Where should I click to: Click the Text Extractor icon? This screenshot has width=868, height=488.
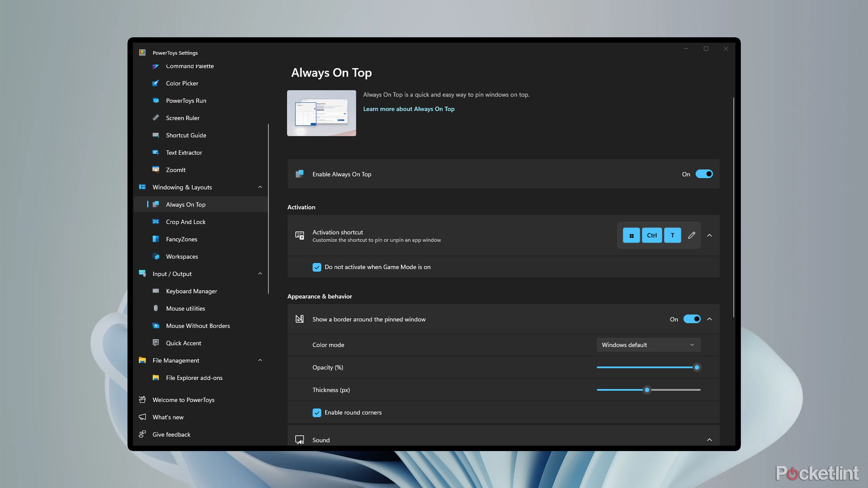(156, 152)
